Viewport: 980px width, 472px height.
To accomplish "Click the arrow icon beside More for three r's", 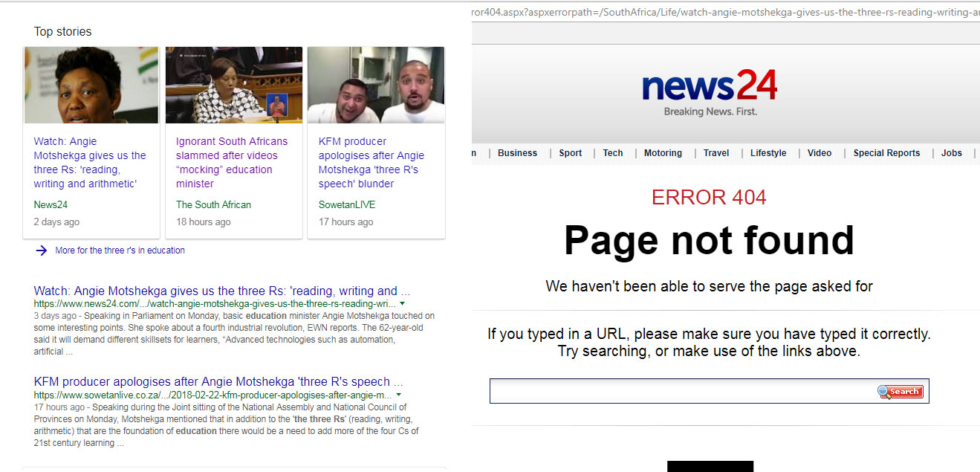I will pyautogui.click(x=42, y=250).
